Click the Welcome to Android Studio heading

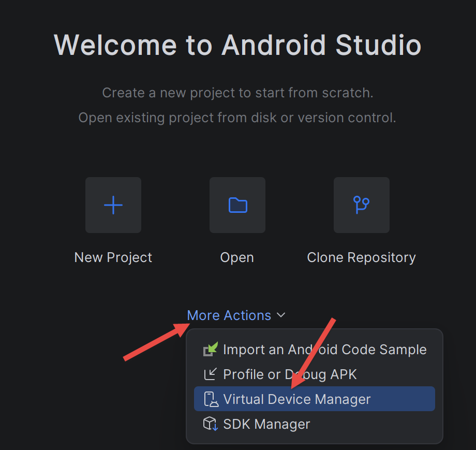tap(237, 45)
